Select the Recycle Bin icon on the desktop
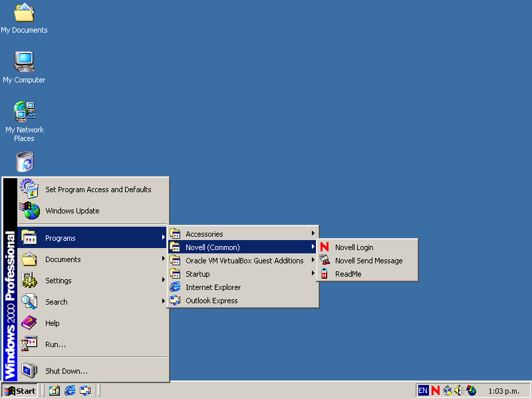The image size is (532, 399). click(x=25, y=162)
